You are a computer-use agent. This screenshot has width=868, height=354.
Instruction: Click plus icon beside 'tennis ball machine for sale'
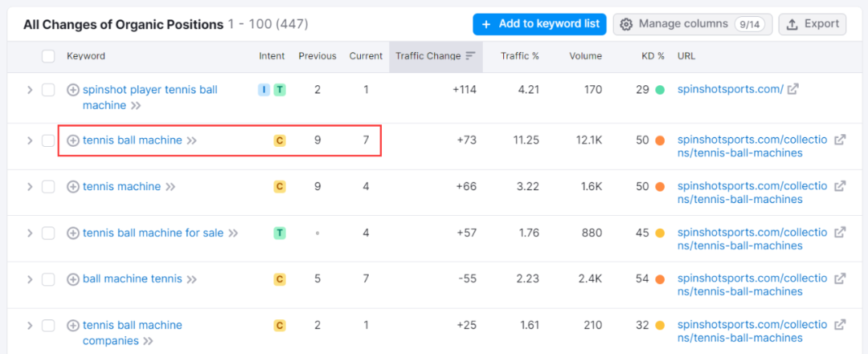click(x=73, y=233)
